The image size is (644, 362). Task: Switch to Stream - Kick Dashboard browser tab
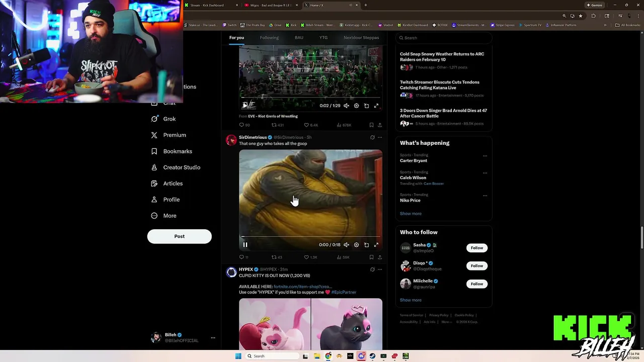coord(211,5)
